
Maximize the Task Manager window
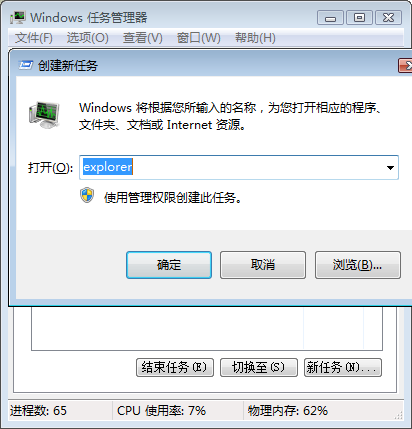359,18
